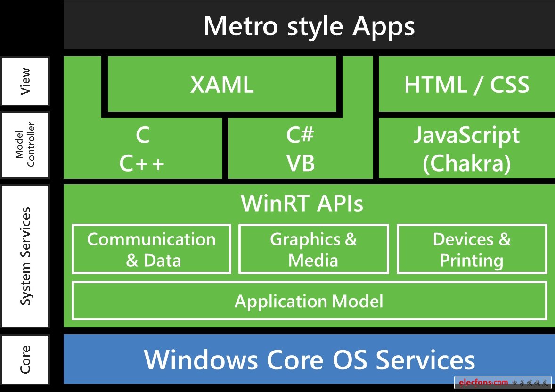Click the C / C++ language block
555x392 pixels.
point(141,148)
